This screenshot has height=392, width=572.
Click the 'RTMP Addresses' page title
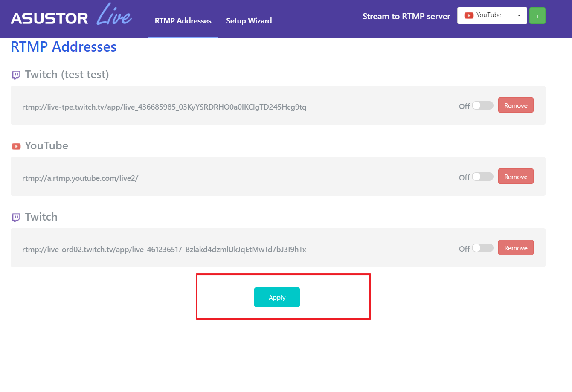tap(64, 47)
